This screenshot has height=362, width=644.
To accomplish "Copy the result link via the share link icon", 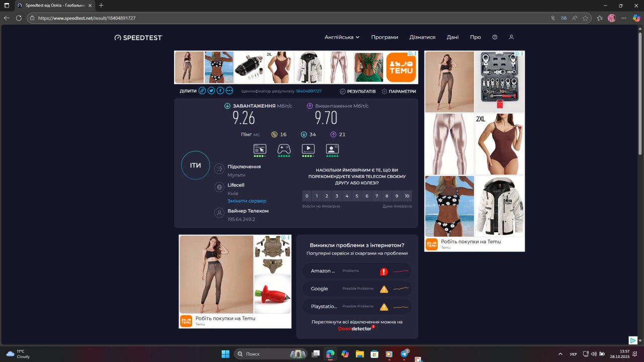I will click(202, 91).
